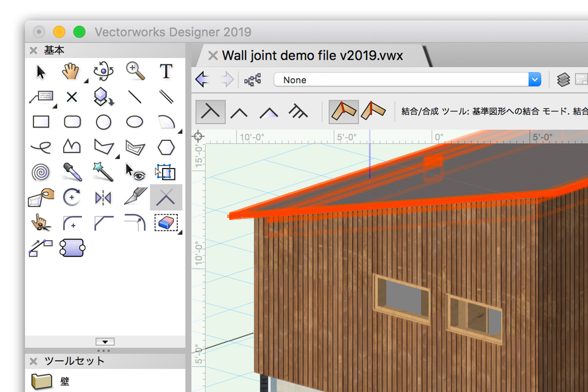
Task: Select the Text tool
Action: point(166,72)
